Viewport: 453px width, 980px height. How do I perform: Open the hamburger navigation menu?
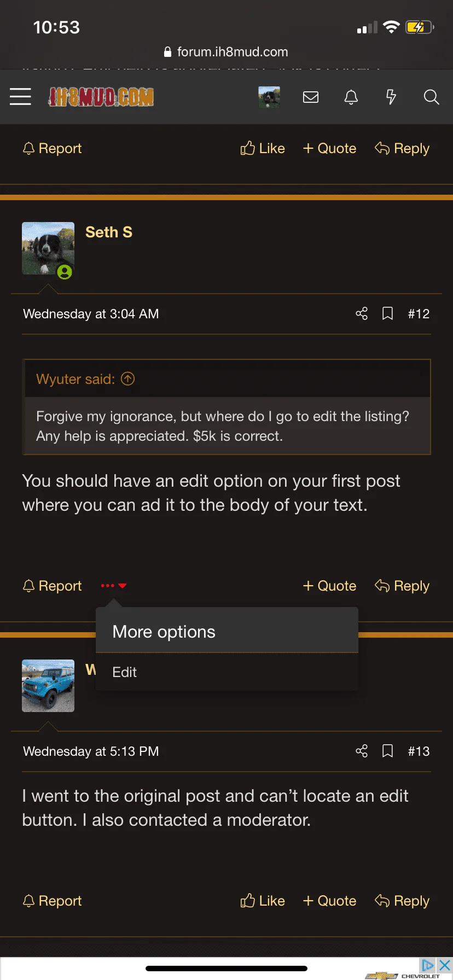coord(20,97)
